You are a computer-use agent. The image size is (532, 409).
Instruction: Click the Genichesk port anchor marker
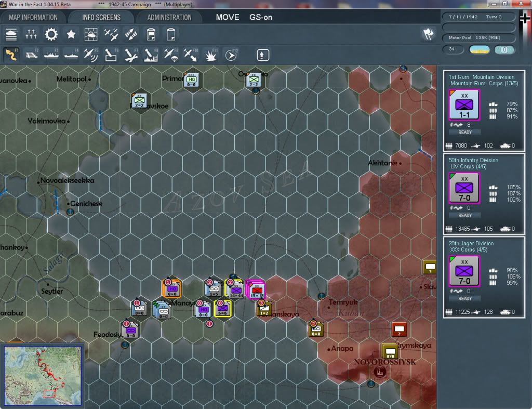coord(70,212)
